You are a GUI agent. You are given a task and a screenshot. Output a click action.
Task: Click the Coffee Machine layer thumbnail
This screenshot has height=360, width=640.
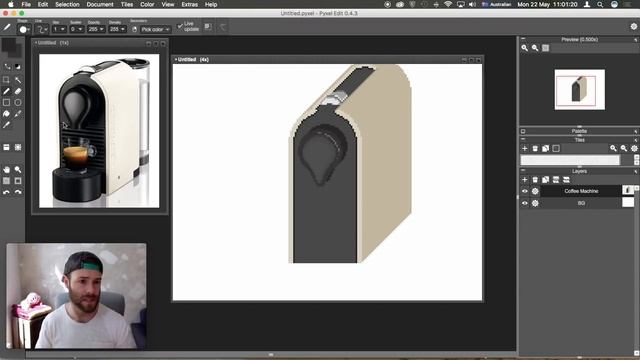coord(628,190)
